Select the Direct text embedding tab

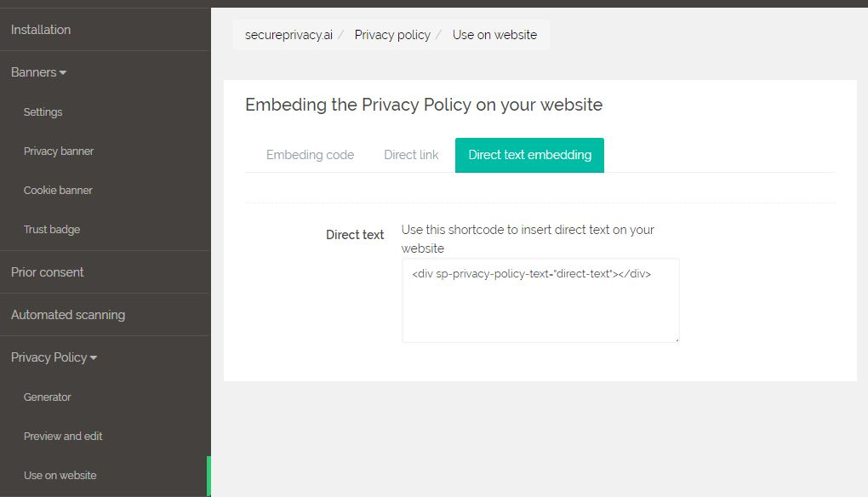point(529,155)
